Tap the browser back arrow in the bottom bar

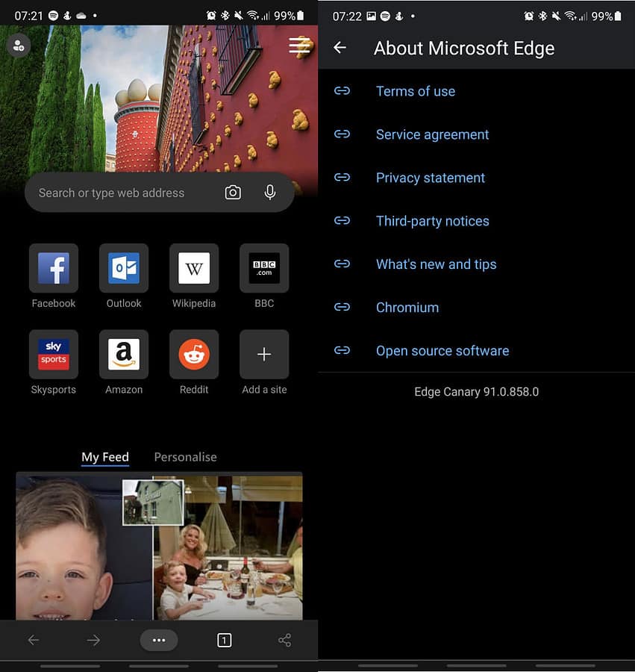tap(34, 641)
